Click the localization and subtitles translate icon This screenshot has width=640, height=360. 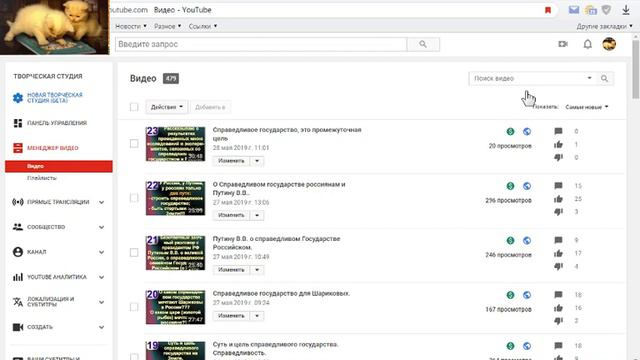click(18, 302)
